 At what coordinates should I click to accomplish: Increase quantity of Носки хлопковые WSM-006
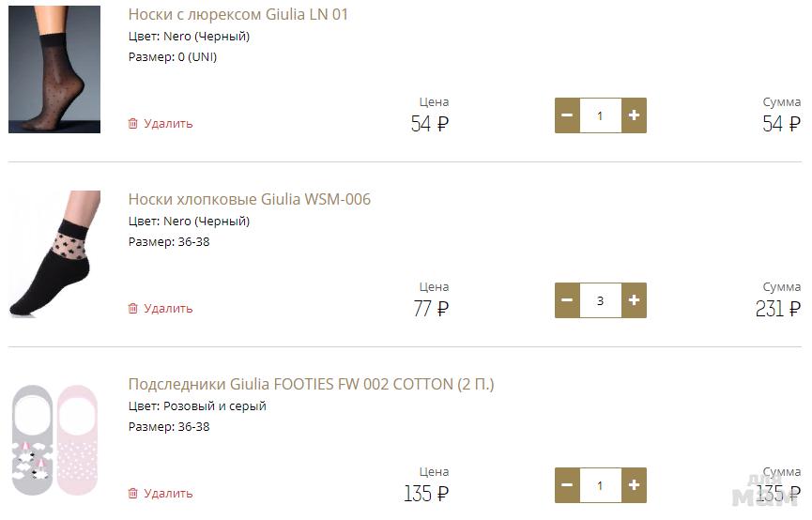(634, 300)
